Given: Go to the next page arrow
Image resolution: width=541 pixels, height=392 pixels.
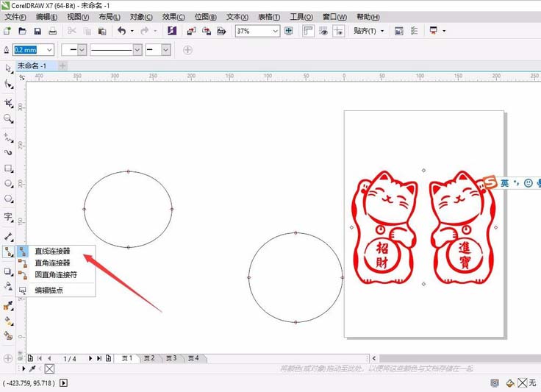Looking at the screenshot, I should tap(90, 358).
